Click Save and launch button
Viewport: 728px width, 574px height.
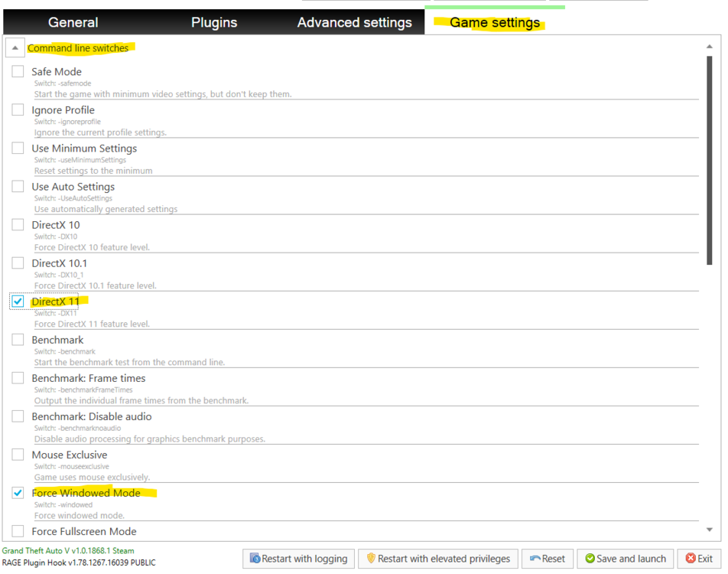[x=626, y=559]
